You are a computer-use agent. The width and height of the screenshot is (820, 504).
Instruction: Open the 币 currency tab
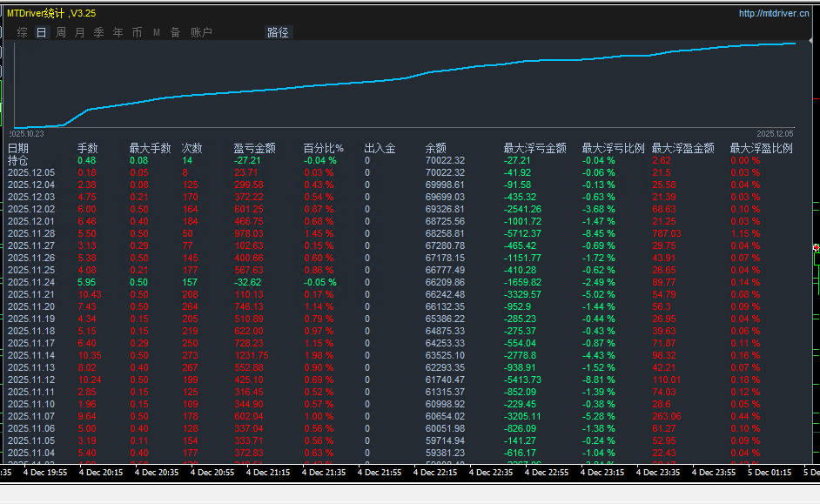138,32
